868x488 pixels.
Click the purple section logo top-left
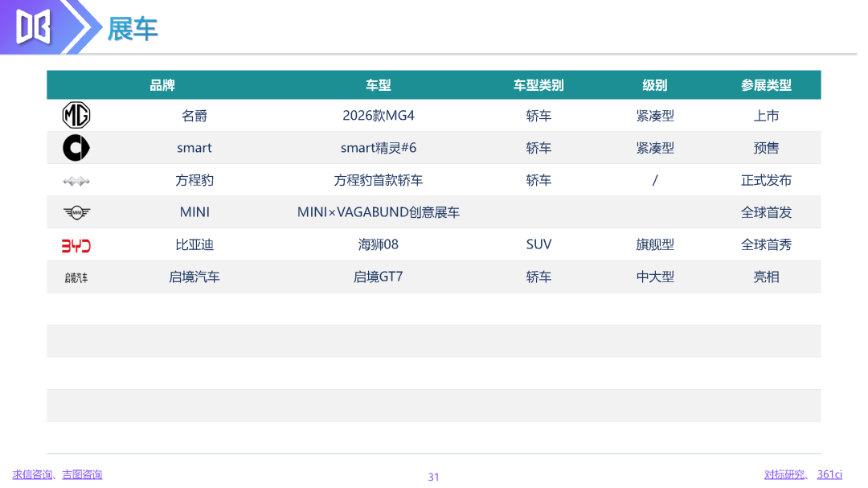pos(33,27)
